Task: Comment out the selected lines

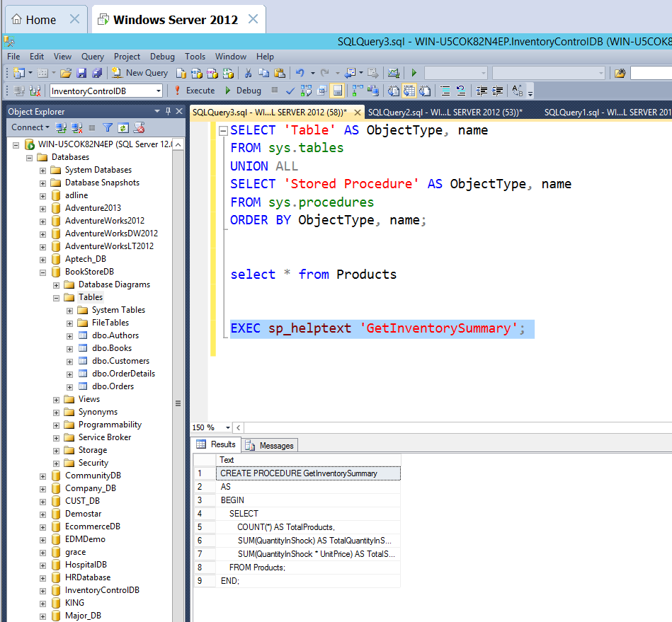Action: pyautogui.click(x=443, y=91)
